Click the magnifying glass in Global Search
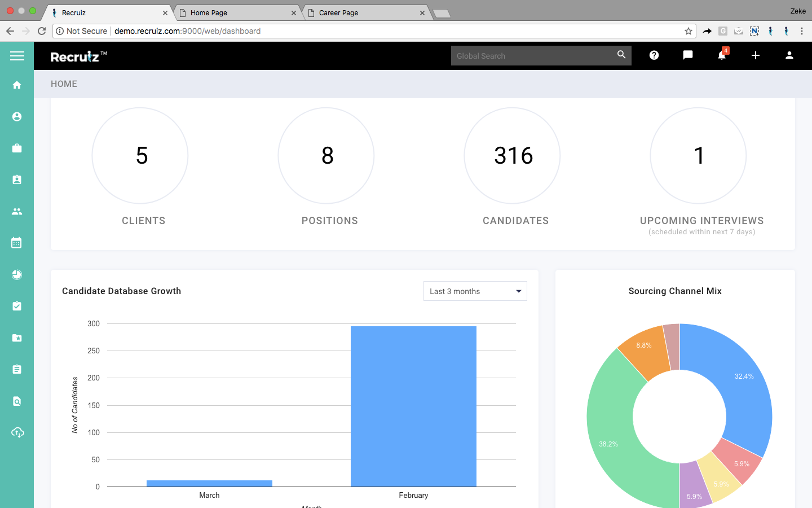Viewport: 812px width, 508px height. (x=621, y=55)
